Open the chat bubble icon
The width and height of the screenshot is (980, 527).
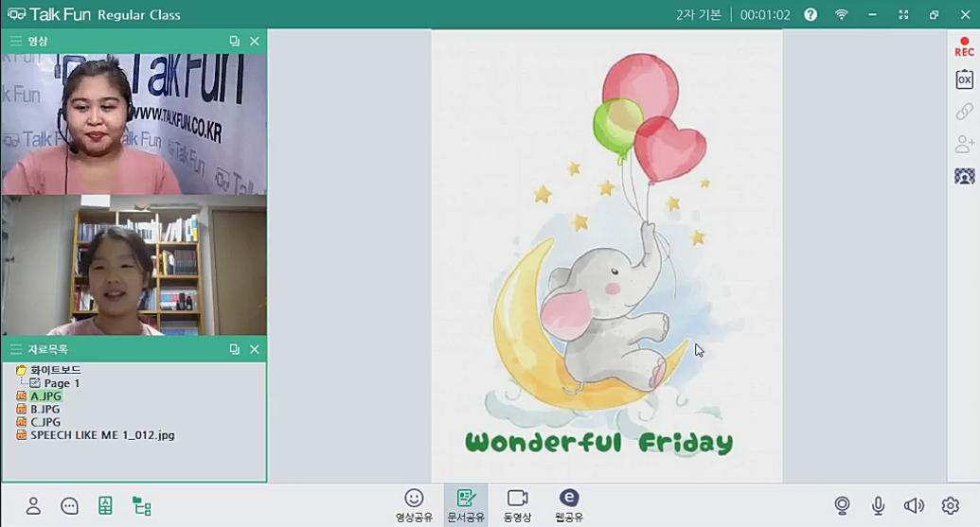[69, 505]
